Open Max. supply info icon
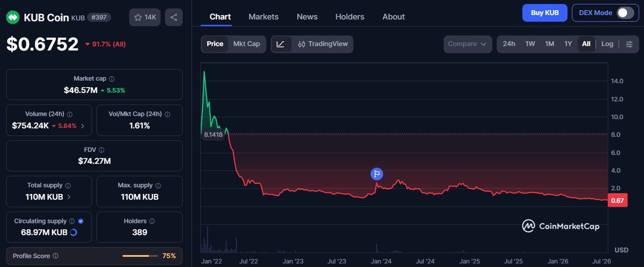644x267 pixels. pyautogui.click(x=157, y=185)
